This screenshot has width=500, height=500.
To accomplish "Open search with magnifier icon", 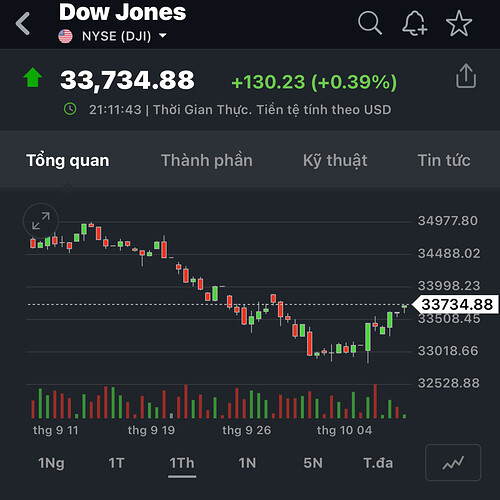I will pyautogui.click(x=370, y=23).
